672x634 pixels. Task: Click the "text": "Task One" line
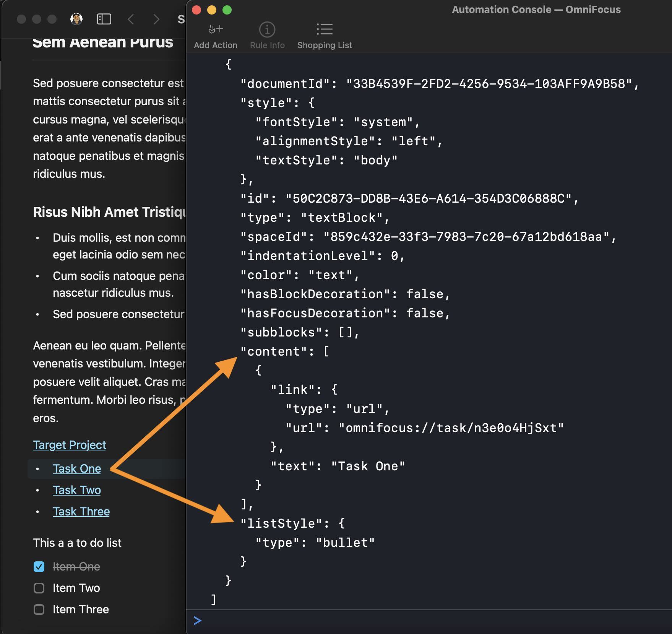tap(338, 466)
